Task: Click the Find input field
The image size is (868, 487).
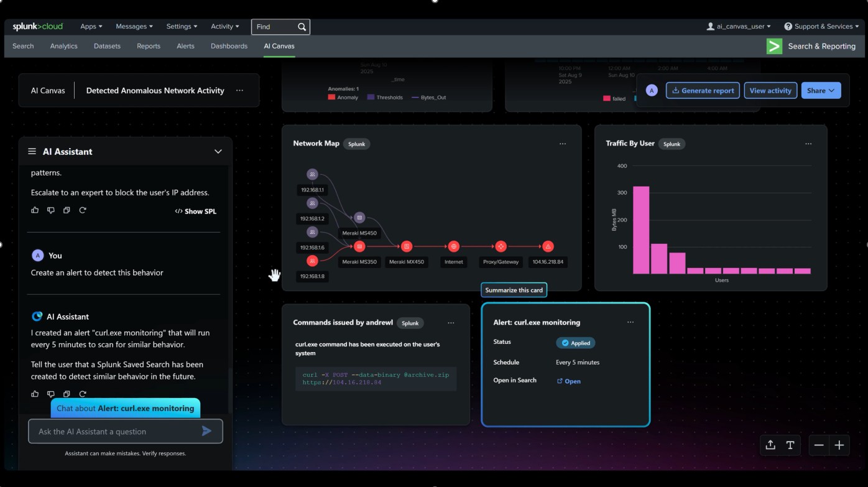Action: [280, 27]
